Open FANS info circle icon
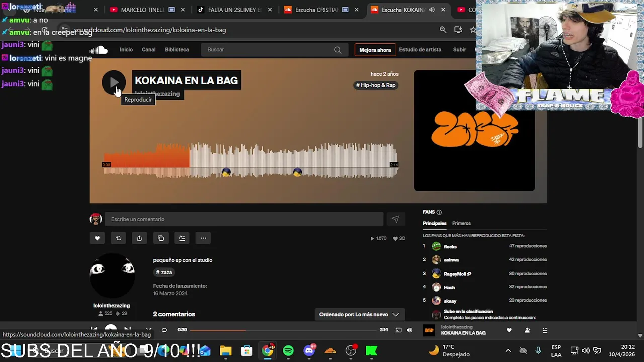This screenshot has width=644, height=362. point(439,212)
